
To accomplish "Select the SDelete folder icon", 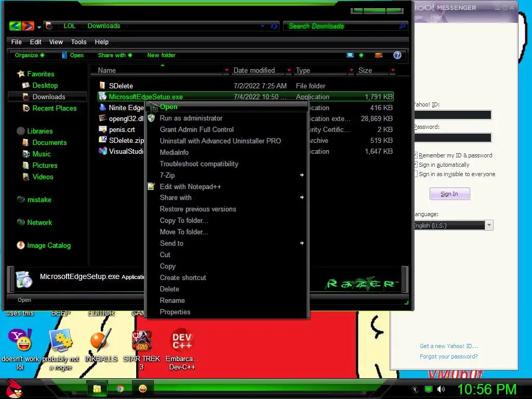I will coord(102,86).
